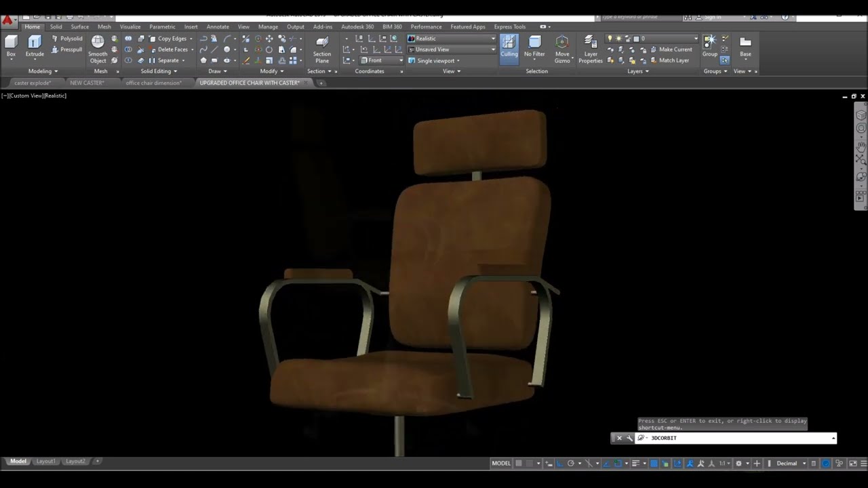Close the 'UPGRADED OFFICE CHAIR WITH CASTER' tab
Image resolution: width=868 pixels, height=488 pixels.
point(306,83)
